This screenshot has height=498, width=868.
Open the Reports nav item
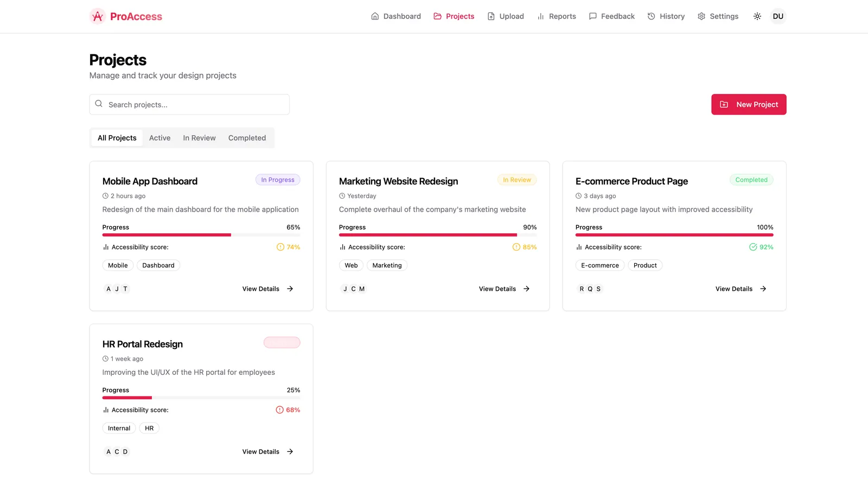tap(556, 16)
